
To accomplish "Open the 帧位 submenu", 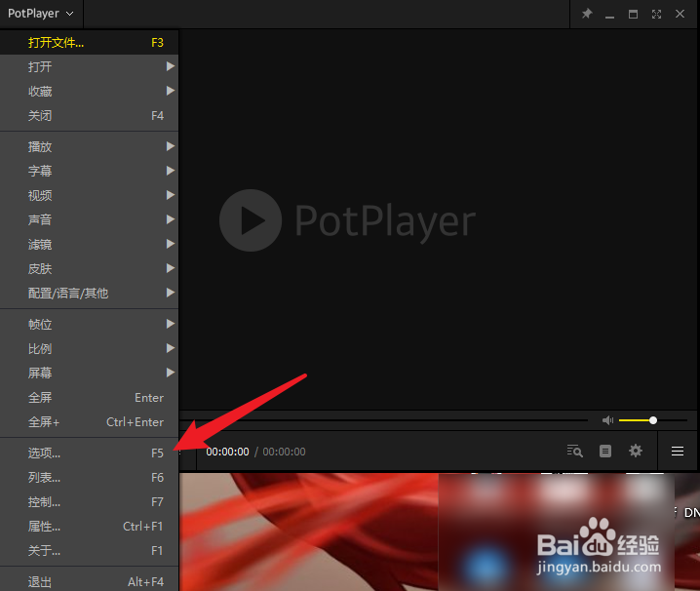I will 90,324.
